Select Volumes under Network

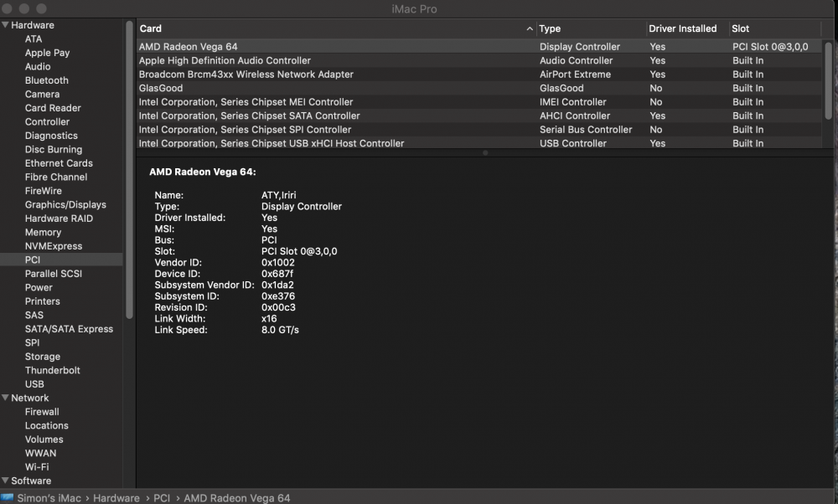click(x=44, y=440)
